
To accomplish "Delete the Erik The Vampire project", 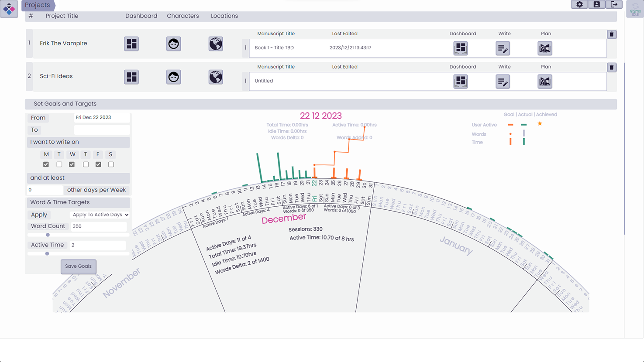I will click(x=611, y=34).
